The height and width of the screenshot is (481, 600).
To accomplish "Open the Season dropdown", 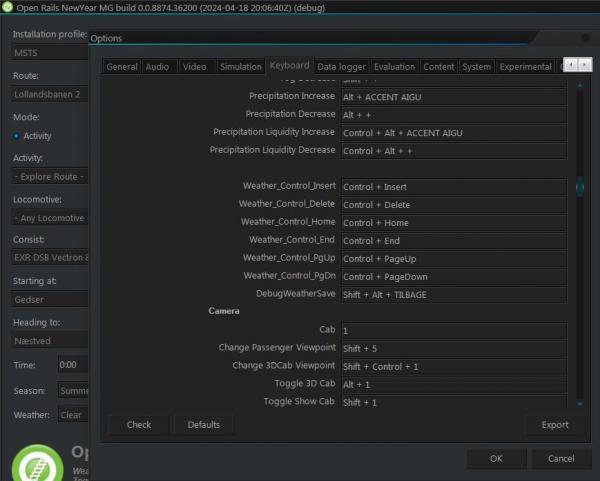I will (73, 391).
